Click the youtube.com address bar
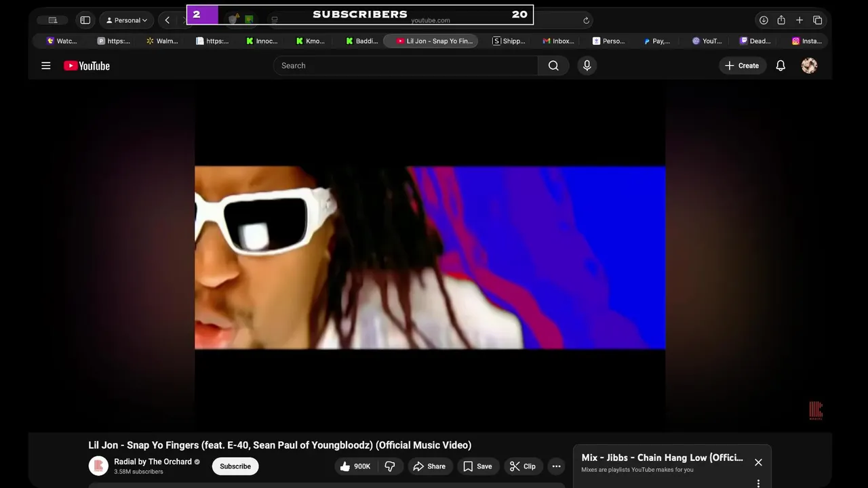This screenshot has width=868, height=488. (x=430, y=20)
